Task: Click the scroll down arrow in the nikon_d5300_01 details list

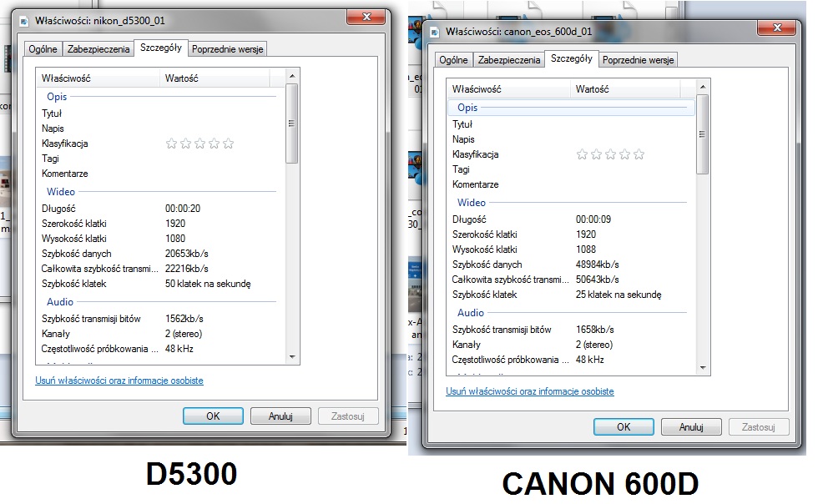Action: click(x=292, y=357)
